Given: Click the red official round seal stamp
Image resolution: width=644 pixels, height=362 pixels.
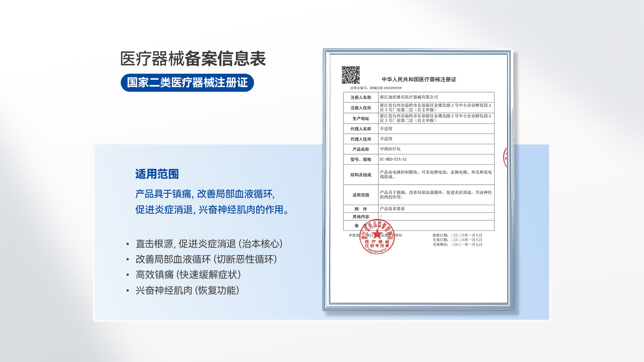Looking at the screenshot, I should [x=377, y=237].
